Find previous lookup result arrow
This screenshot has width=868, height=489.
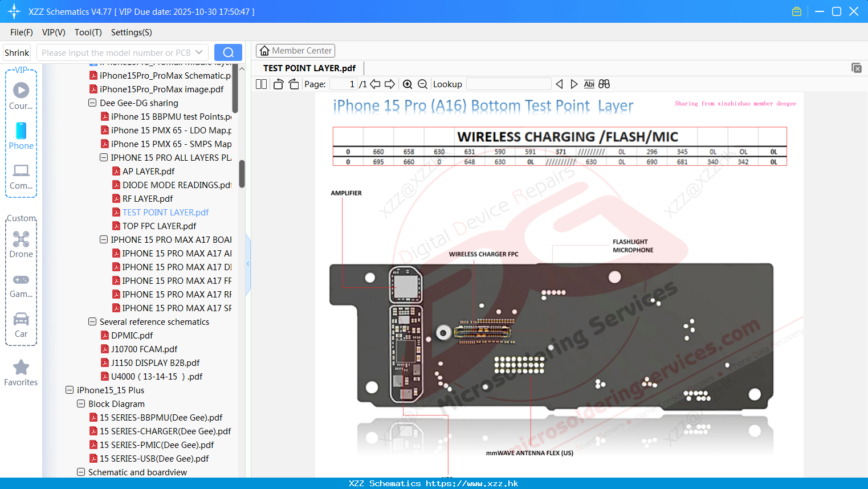tap(559, 84)
